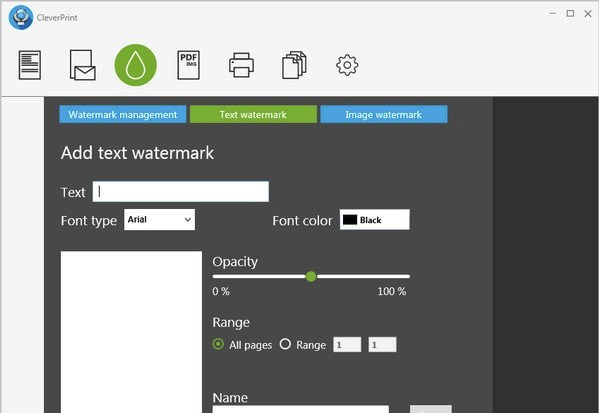Click the range start page field
Viewport: 599px width, 413px height.
(x=347, y=345)
